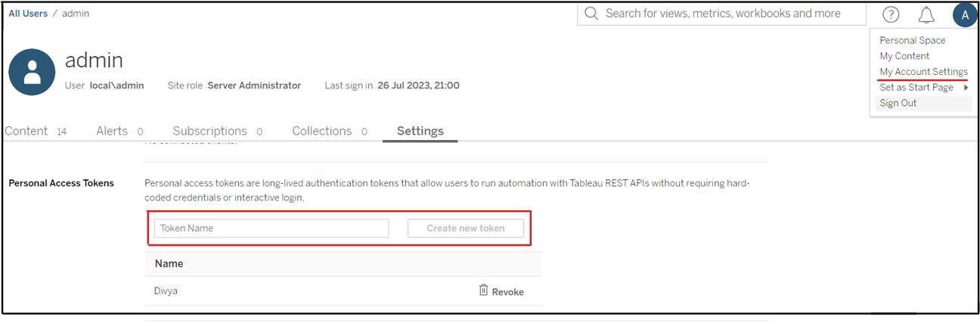Image resolution: width=980 pixels, height=323 pixels.
Task: Open My Account Settings
Action: coord(923,72)
